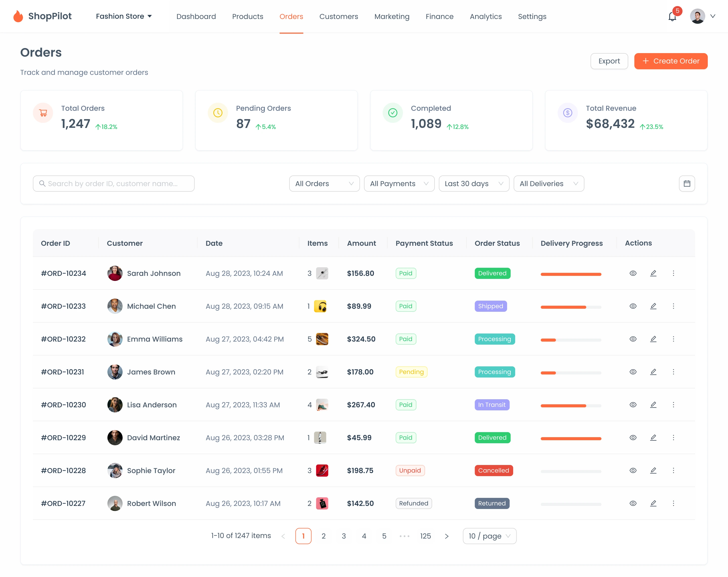The height and width of the screenshot is (577, 728).
Task: Open the notifications bell icon
Action: coord(672,16)
